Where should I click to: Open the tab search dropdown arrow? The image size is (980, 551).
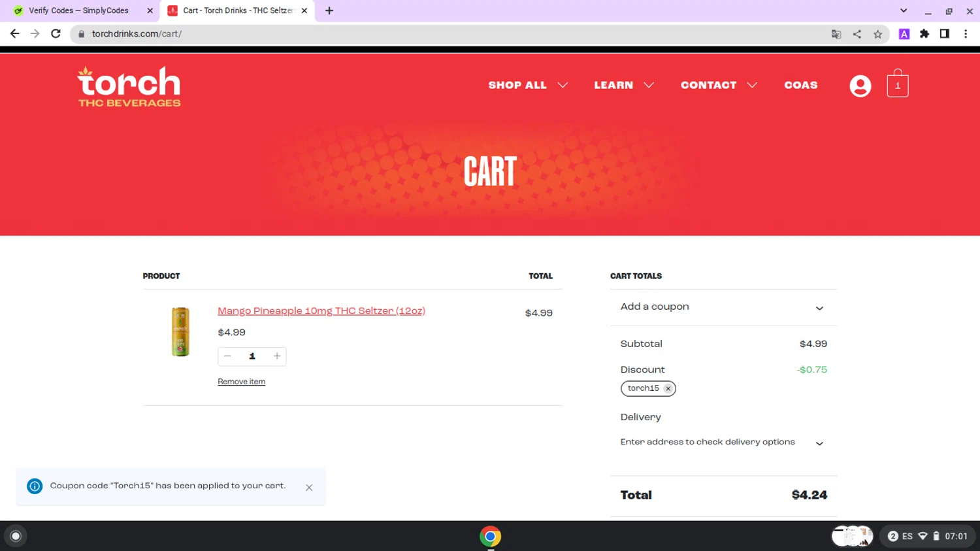click(904, 10)
